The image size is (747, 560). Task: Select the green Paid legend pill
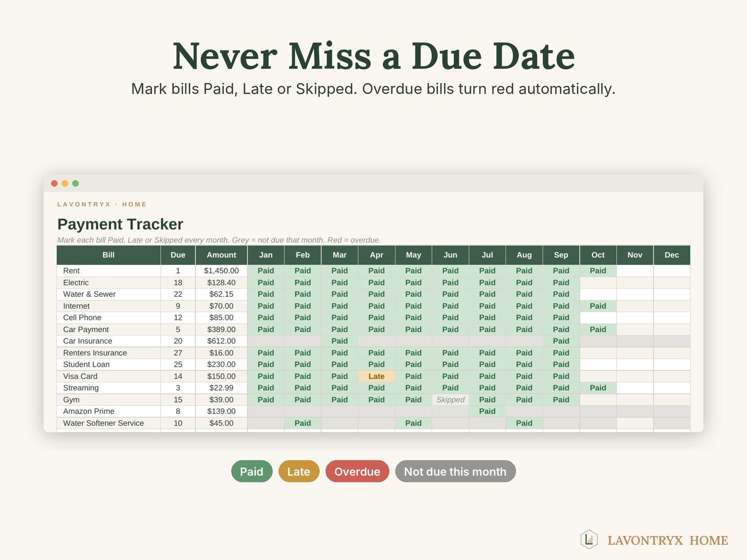pos(252,471)
